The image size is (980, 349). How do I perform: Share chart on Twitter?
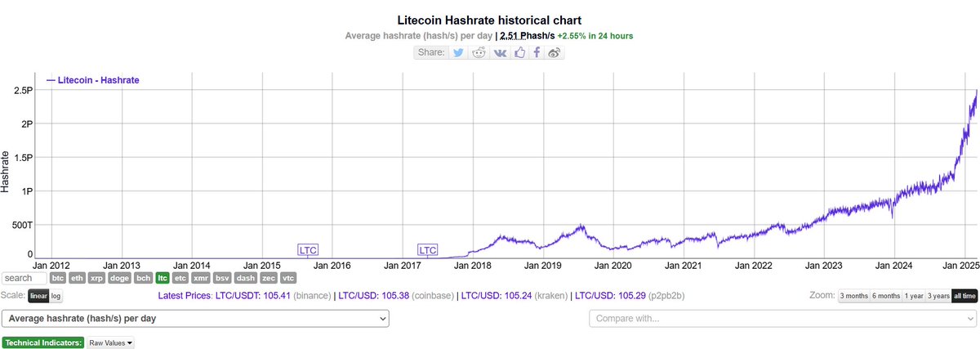(459, 52)
